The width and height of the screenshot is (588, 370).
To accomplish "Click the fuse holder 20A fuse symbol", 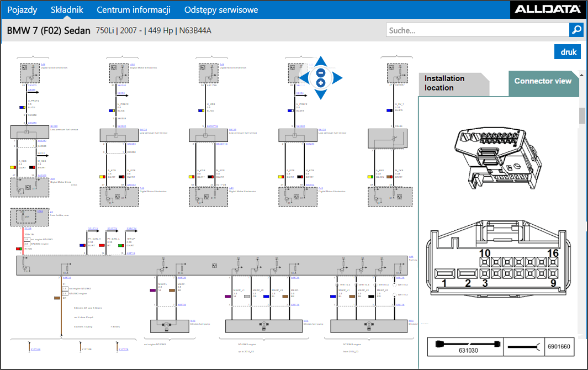I will [x=24, y=217].
